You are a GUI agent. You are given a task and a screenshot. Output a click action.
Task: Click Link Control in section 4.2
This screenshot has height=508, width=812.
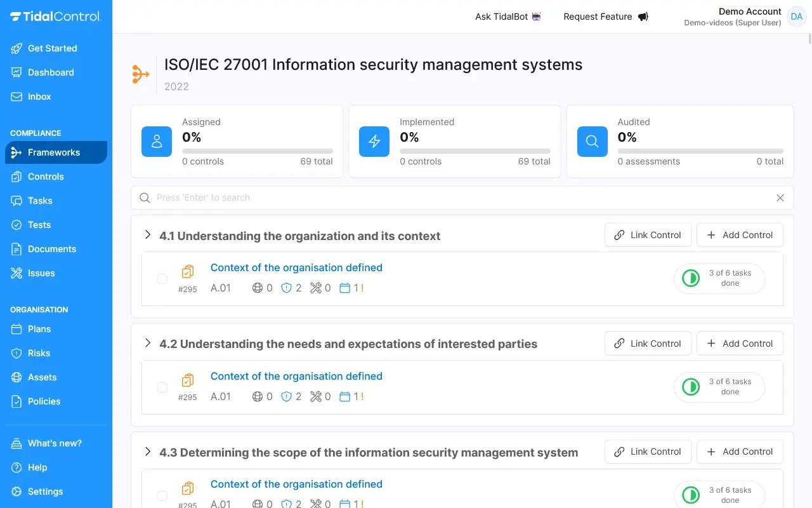click(648, 344)
